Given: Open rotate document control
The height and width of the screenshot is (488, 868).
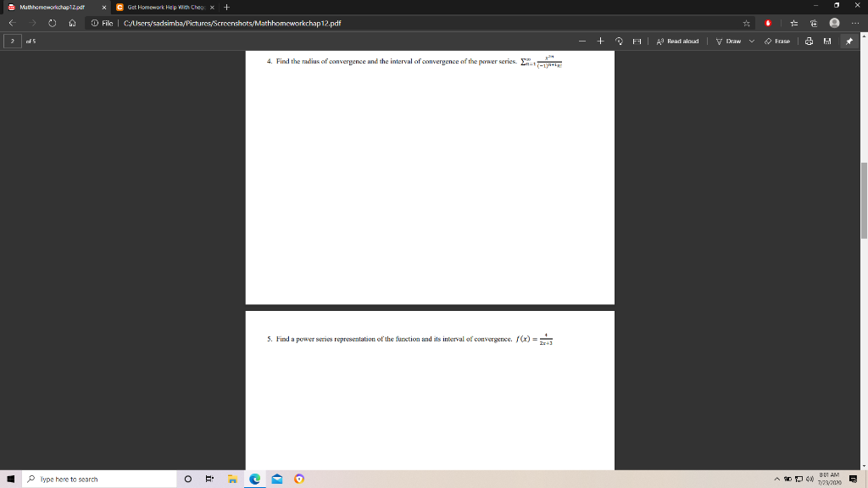Looking at the screenshot, I should pos(619,41).
